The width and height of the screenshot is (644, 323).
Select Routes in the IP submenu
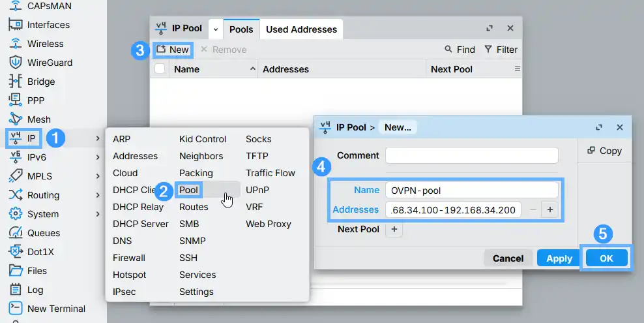point(194,207)
